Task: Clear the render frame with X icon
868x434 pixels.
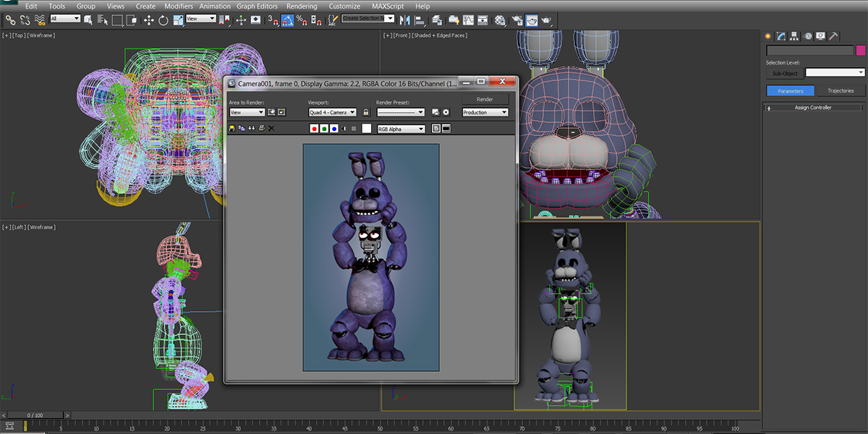Action: 271,128
